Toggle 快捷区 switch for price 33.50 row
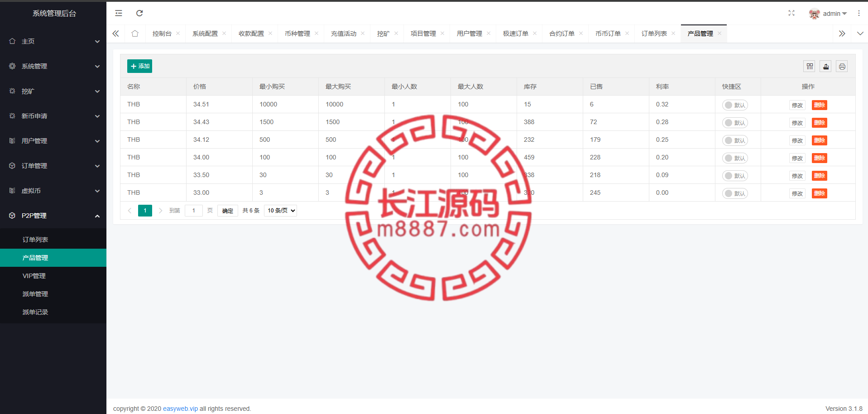 coord(735,176)
